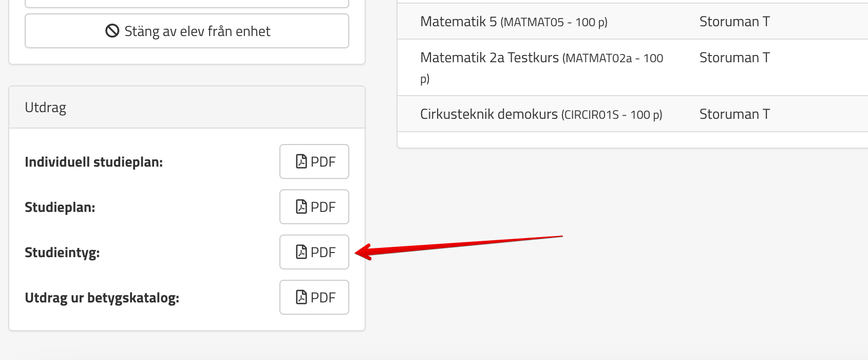
Task: Click the MATMAT05 course code text
Action: [x=534, y=23]
